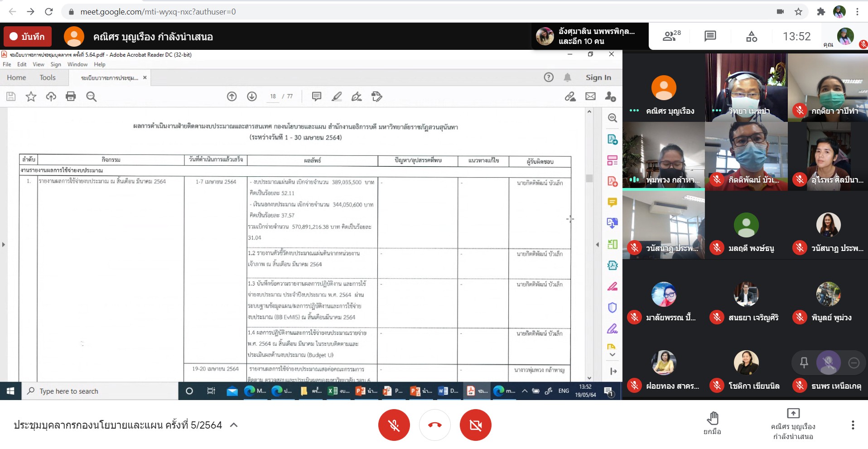The image size is (868, 449).
Task: Hang up with the red leave call button
Action: [434, 425]
